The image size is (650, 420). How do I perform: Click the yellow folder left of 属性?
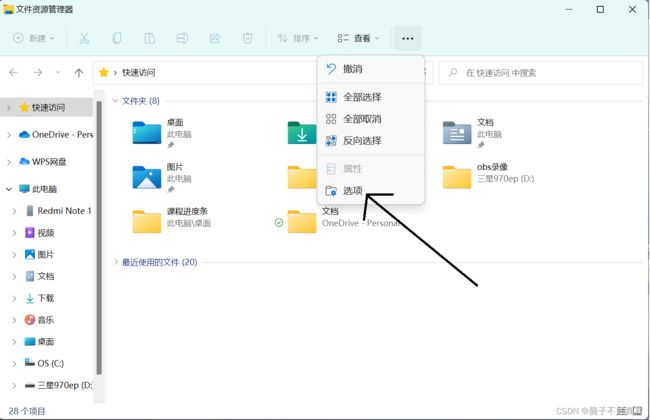(x=302, y=177)
